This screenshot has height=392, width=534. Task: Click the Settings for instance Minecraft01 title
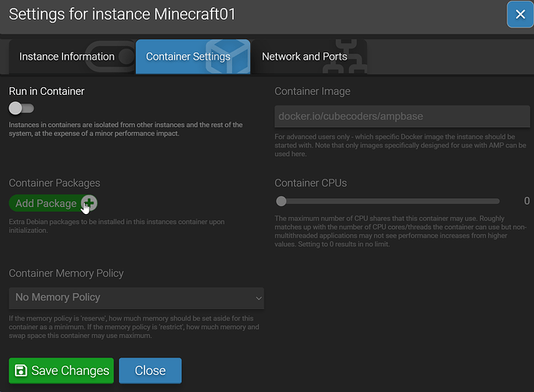click(x=122, y=14)
